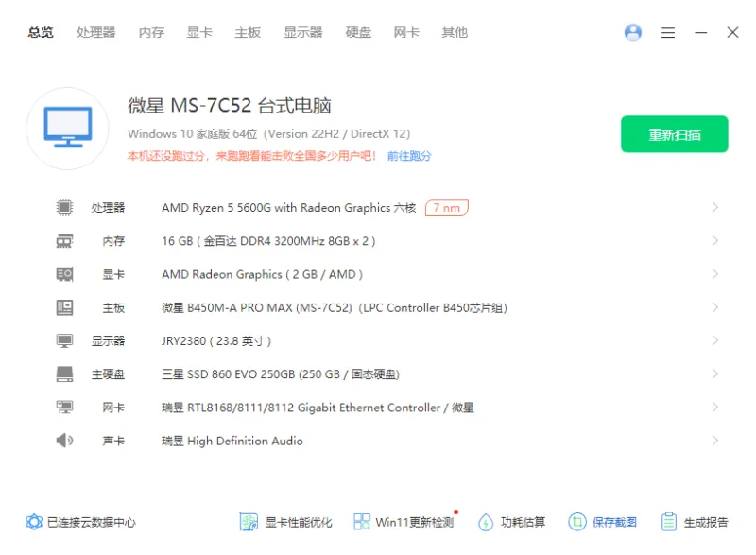Switch to the 处理器 tab
Screen dimensions: 756x555
coord(96,32)
